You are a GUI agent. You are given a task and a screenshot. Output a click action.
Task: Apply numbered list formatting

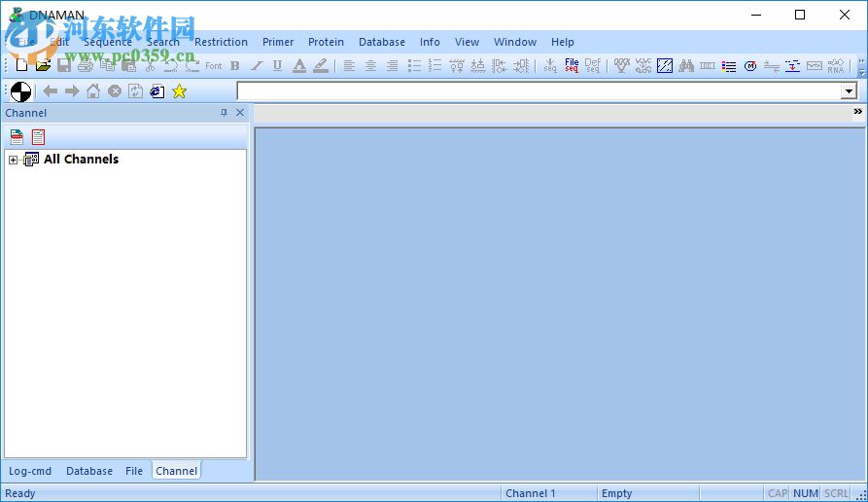435,65
